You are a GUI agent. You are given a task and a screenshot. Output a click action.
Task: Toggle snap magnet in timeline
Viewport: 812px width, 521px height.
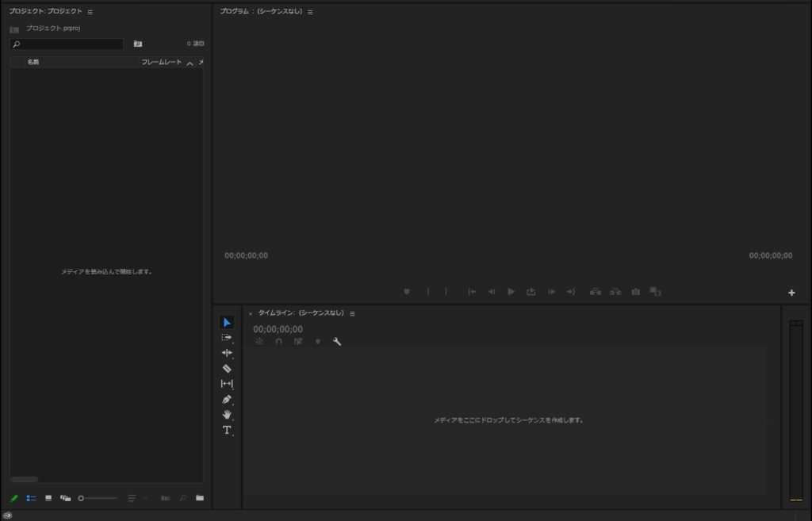(278, 342)
